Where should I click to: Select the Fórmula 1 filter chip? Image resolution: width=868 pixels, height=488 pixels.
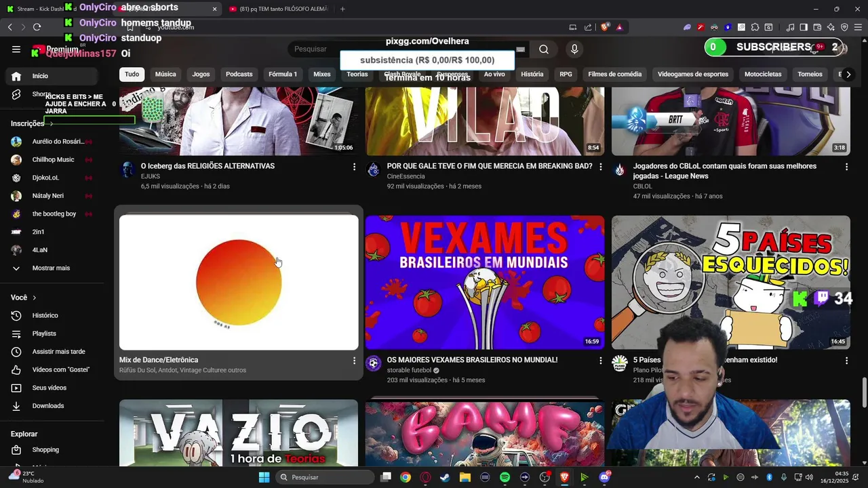click(283, 74)
